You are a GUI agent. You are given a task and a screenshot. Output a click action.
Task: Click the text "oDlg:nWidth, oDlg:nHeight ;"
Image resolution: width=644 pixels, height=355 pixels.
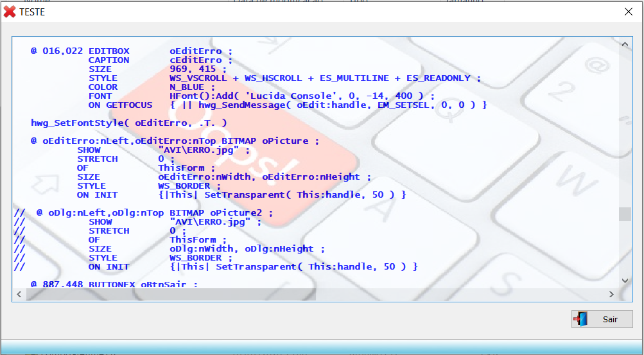coord(248,248)
